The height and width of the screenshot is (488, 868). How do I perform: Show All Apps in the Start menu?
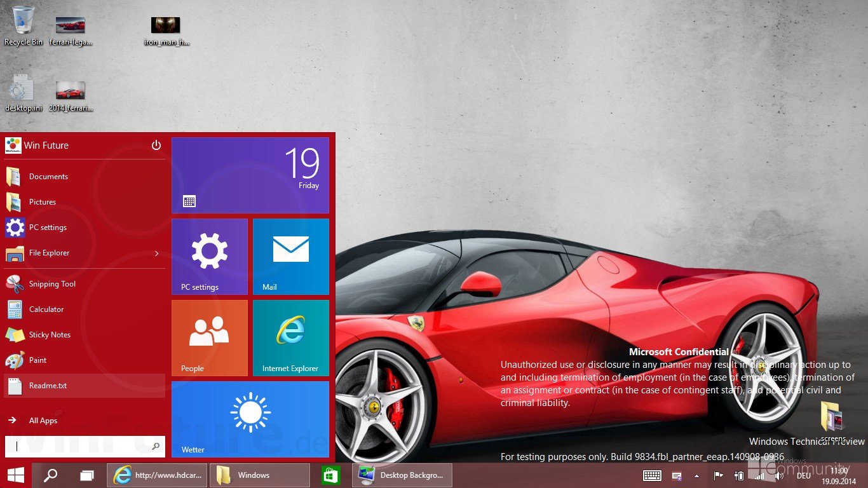coord(85,421)
